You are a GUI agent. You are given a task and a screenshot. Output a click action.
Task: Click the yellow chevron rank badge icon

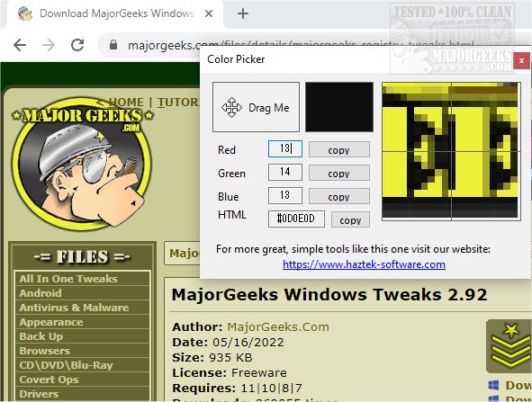click(509, 346)
